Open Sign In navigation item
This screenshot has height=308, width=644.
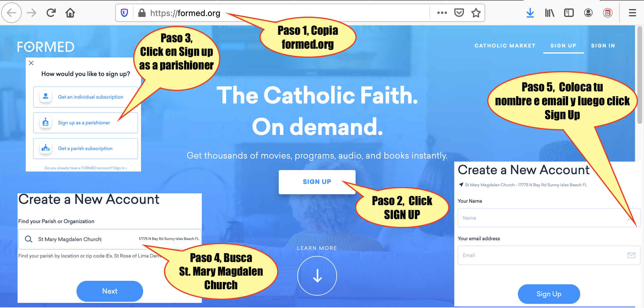(603, 46)
